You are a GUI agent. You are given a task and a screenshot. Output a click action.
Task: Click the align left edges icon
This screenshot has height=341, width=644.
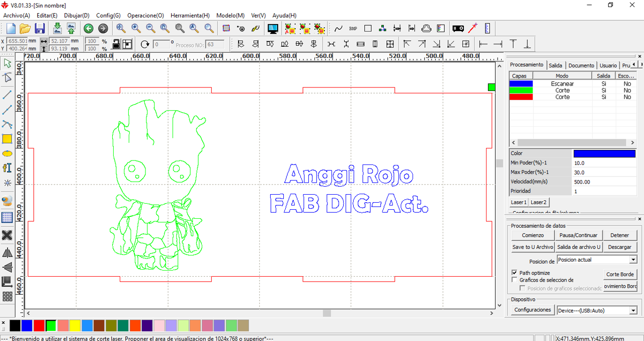[x=241, y=44]
